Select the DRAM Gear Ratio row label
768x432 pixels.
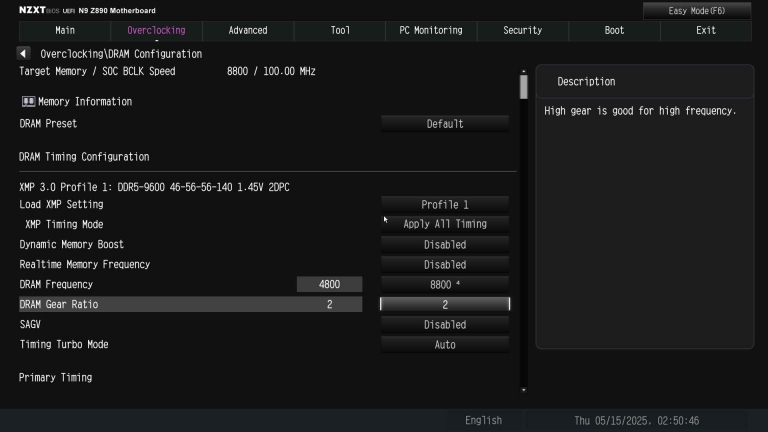pos(59,304)
